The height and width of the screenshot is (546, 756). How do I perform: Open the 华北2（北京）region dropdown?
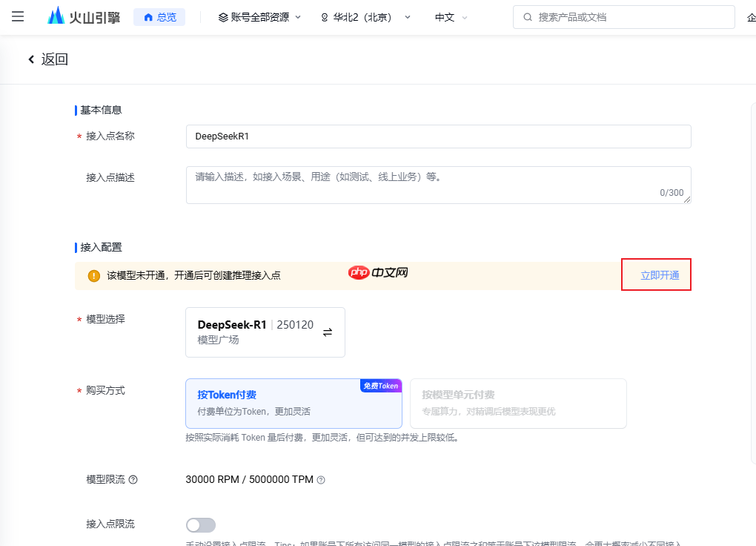363,16
